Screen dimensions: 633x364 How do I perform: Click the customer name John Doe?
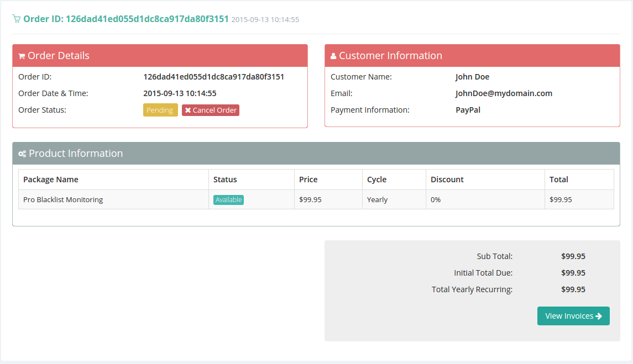tap(472, 77)
